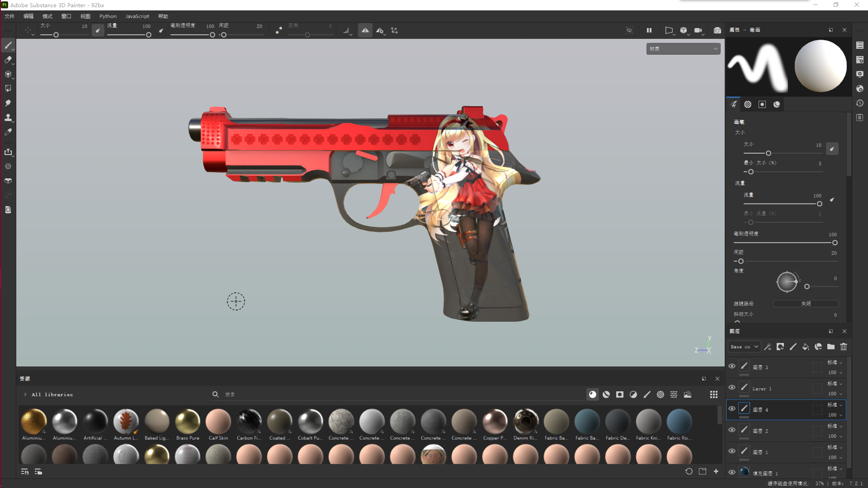This screenshot has width=868, height=488.
Task: Click the bake mesh maps cube icon
Action: coord(8,181)
